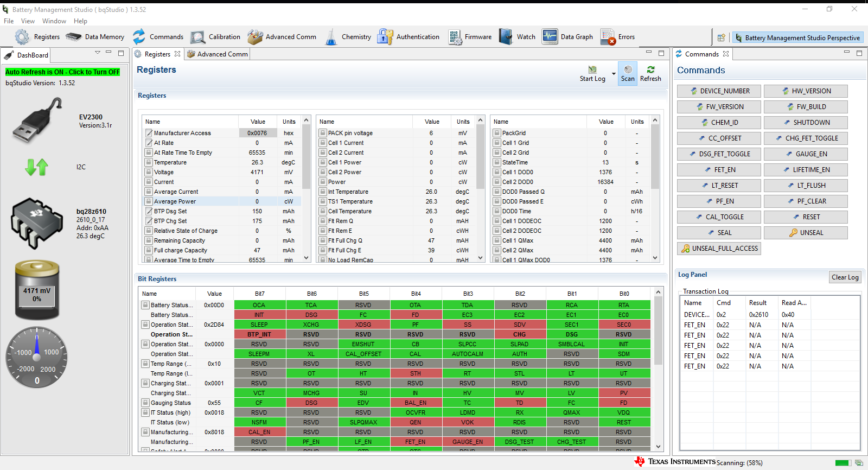Send the CAL_TOGGLE command
868x470 pixels.
pos(719,217)
